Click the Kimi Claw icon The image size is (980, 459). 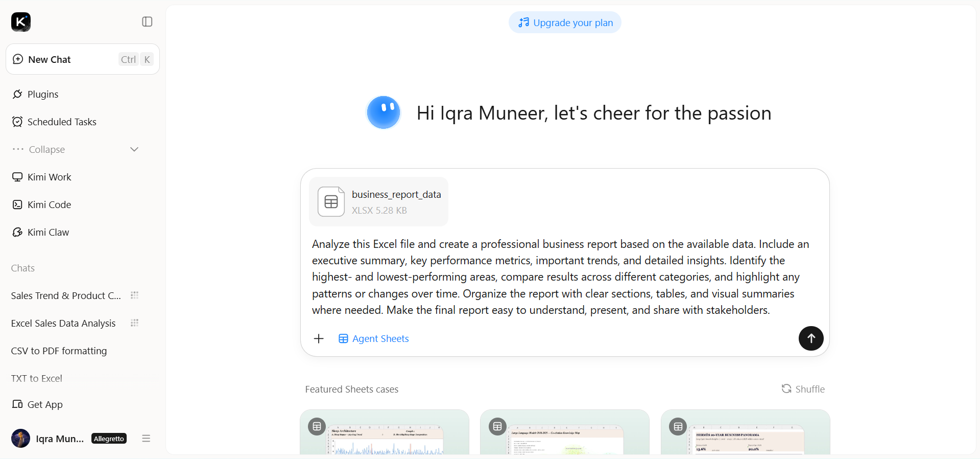click(17, 232)
